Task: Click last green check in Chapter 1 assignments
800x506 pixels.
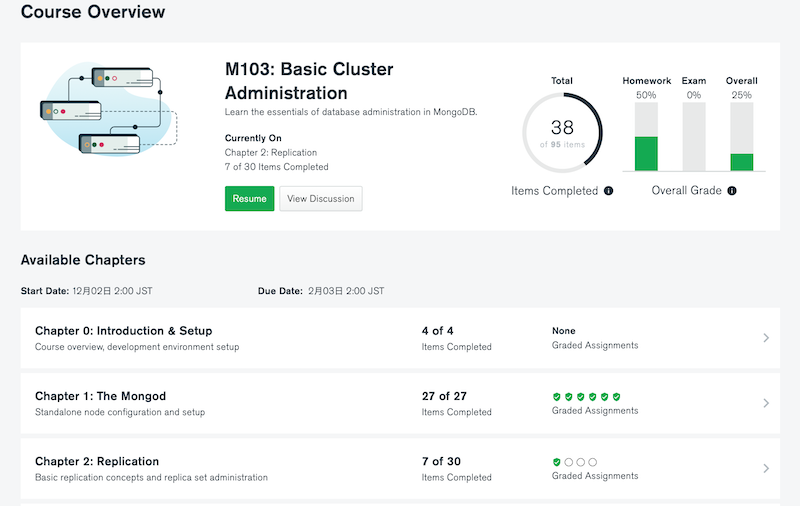Action: [616, 397]
